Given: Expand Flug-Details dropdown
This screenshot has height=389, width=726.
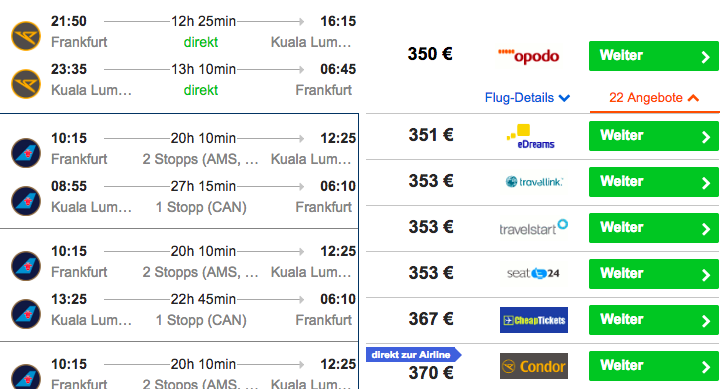Looking at the screenshot, I should point(527,98).
